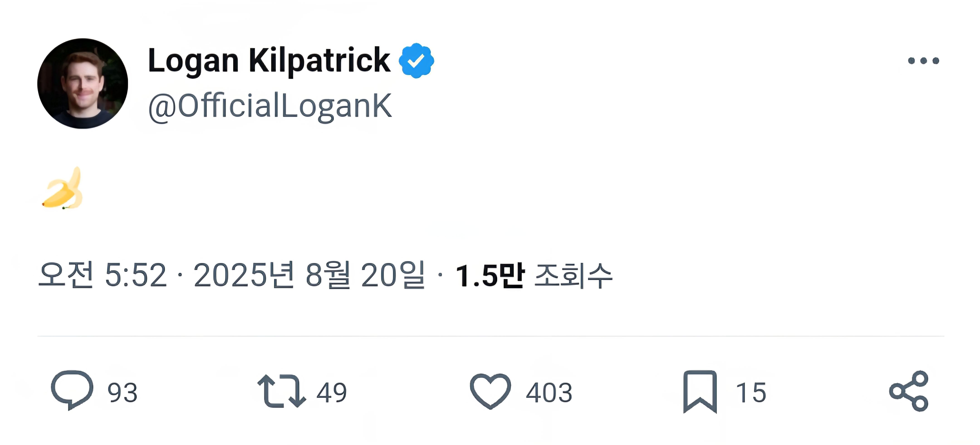
Task: Click the 403 likes count
Action: tap(549, 393)
